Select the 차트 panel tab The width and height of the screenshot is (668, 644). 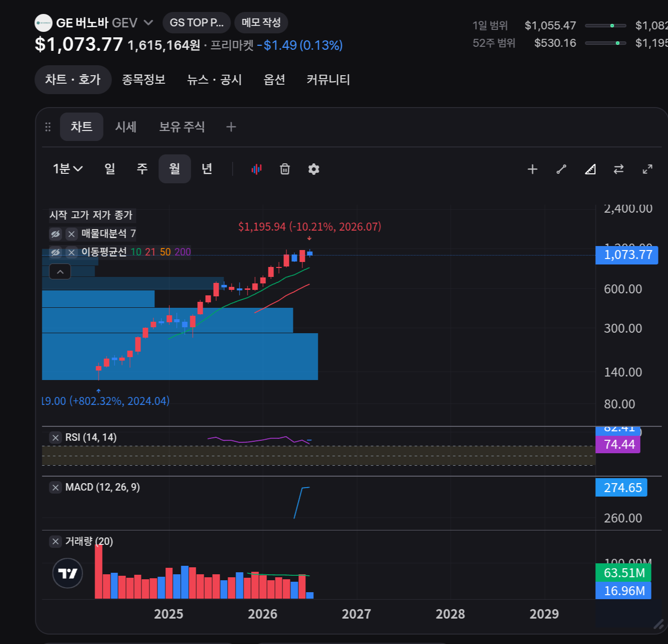tap(82, 127)
